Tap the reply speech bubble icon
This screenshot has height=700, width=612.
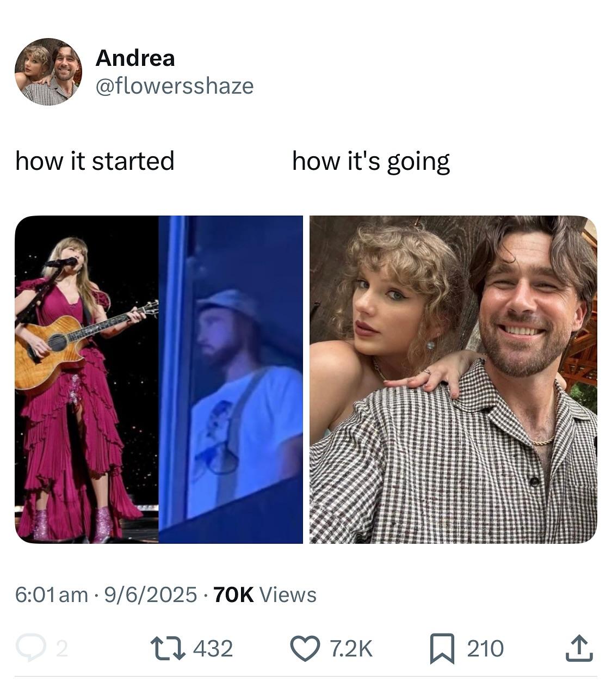30,648
